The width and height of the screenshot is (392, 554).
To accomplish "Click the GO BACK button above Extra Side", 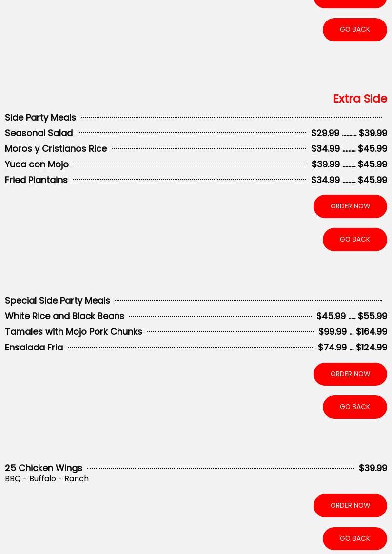I will [x=354, y=29].
